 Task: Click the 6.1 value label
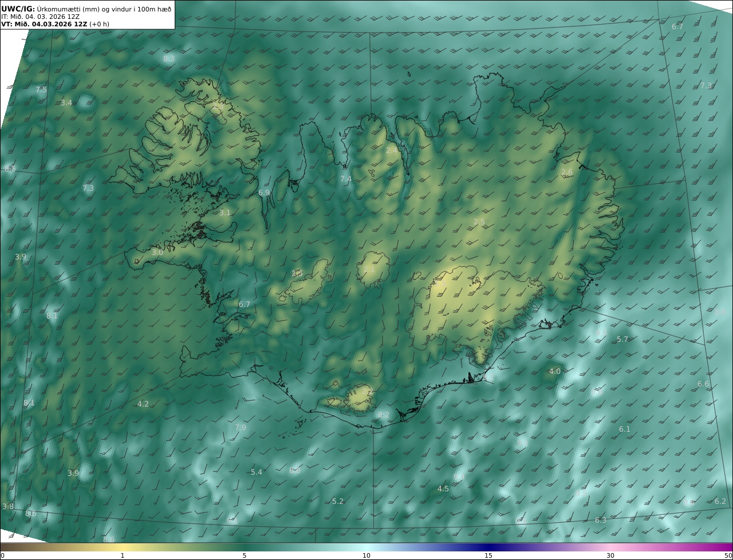624,429
